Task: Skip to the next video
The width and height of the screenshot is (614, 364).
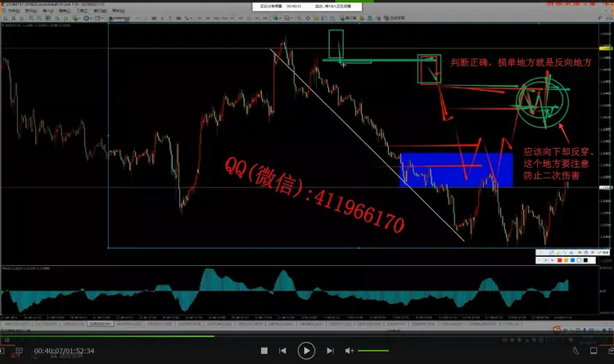Action: tap(330, 351)
